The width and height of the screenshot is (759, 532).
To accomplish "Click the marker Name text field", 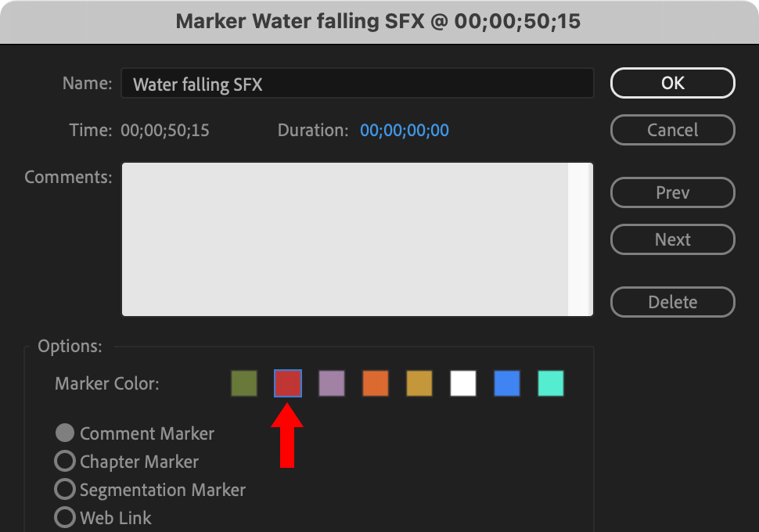I will pyautogui.click(x=357, y=84).
